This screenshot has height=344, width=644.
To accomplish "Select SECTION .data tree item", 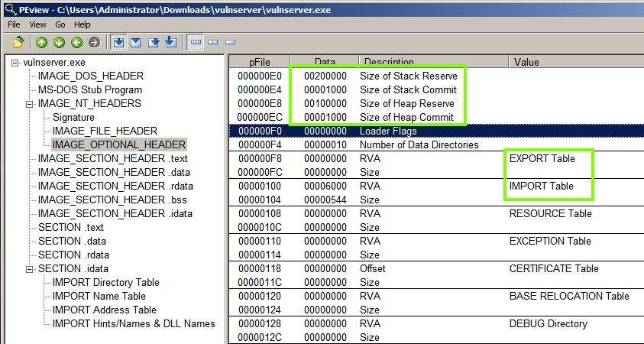I will coord(72,241).
